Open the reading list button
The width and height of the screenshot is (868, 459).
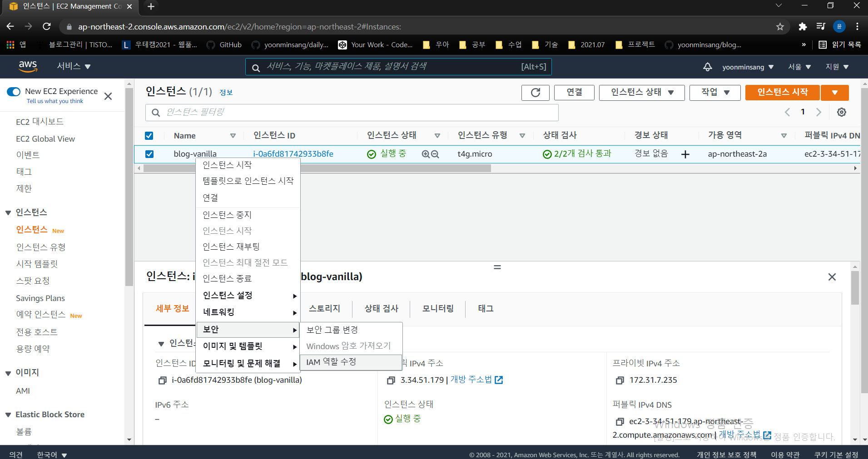point(840,45)
